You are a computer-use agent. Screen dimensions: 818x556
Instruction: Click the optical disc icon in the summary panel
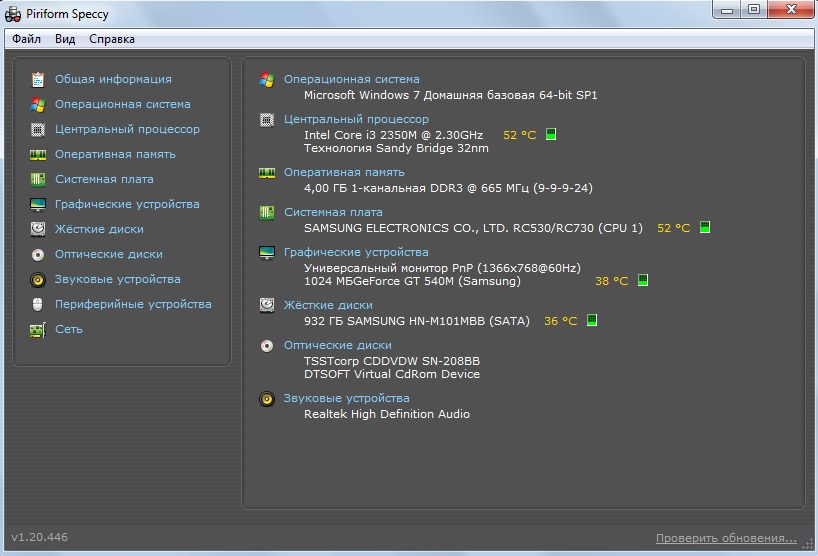(267, 346)
